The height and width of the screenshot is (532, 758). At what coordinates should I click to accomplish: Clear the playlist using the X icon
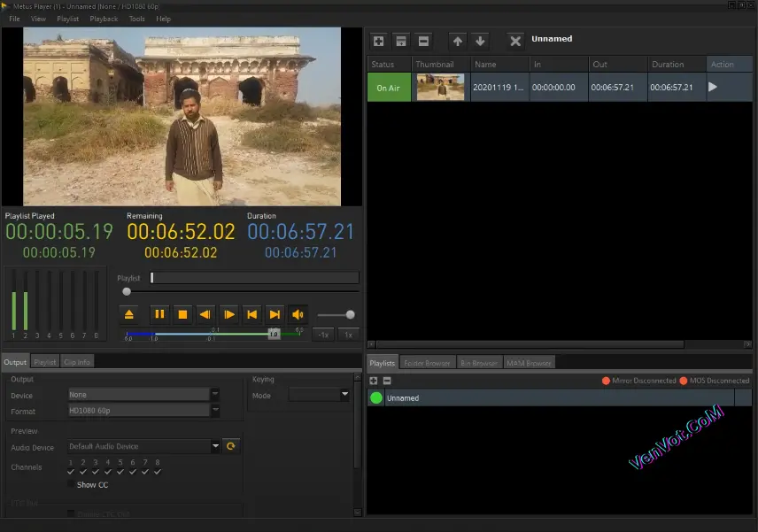point(515,41)
